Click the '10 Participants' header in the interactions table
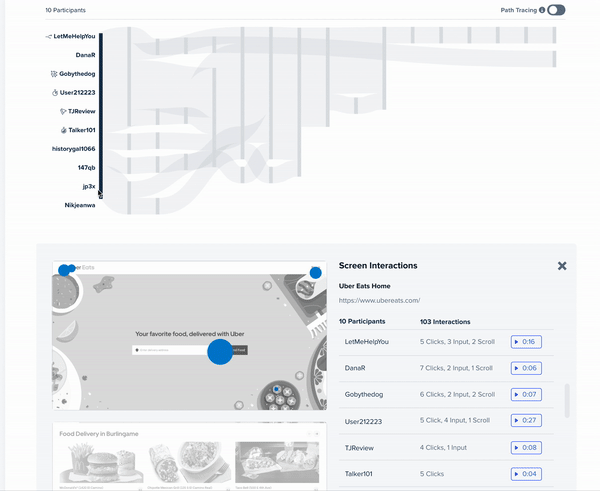 coord(362,321)
